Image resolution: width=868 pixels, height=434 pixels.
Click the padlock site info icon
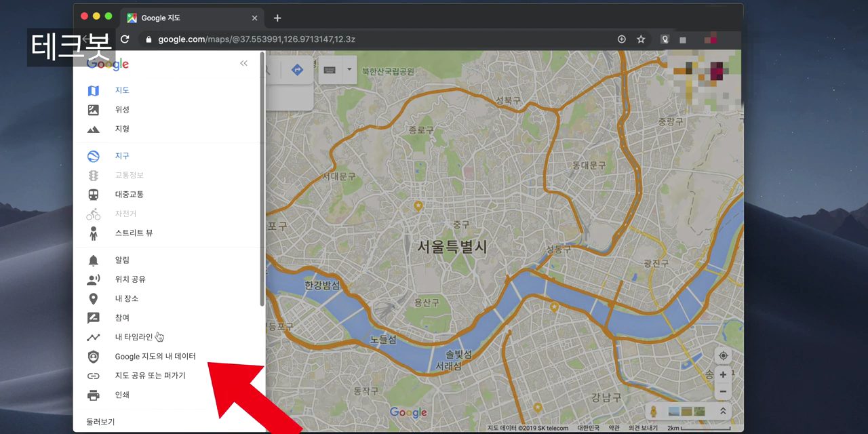coord(149,39)
